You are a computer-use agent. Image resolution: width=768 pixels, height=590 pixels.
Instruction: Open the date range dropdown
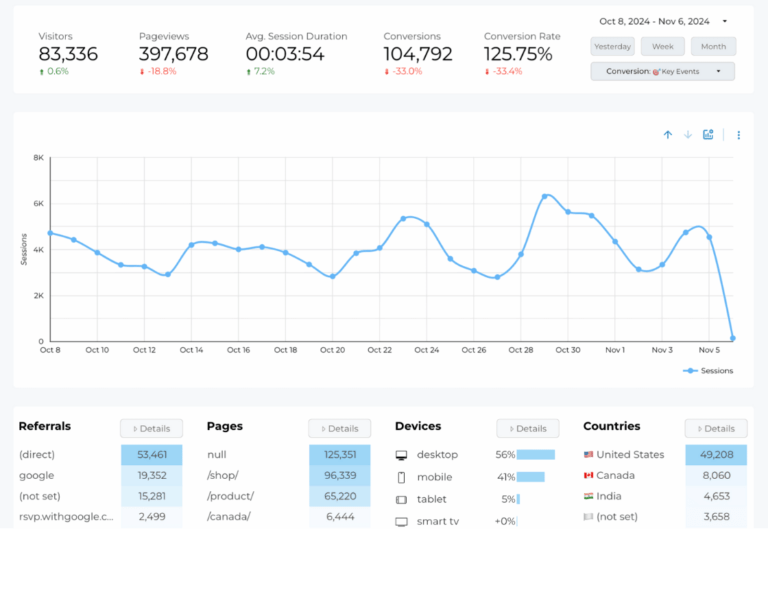(x=663, y=22)
